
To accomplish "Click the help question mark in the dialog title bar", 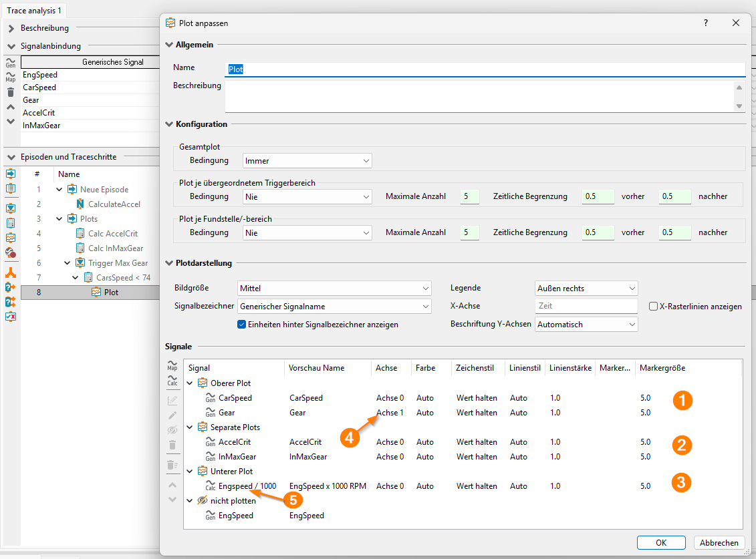I will tap(706, 23).
